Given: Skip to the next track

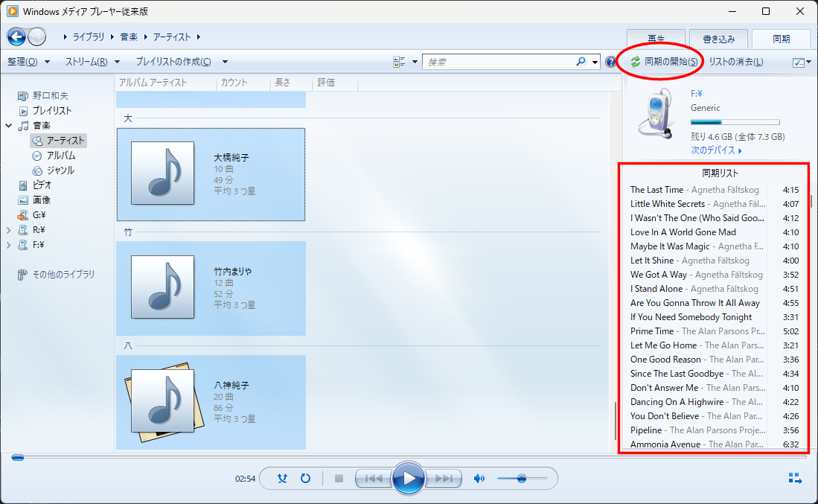Looking at the screenshot, I should point(444,479).
